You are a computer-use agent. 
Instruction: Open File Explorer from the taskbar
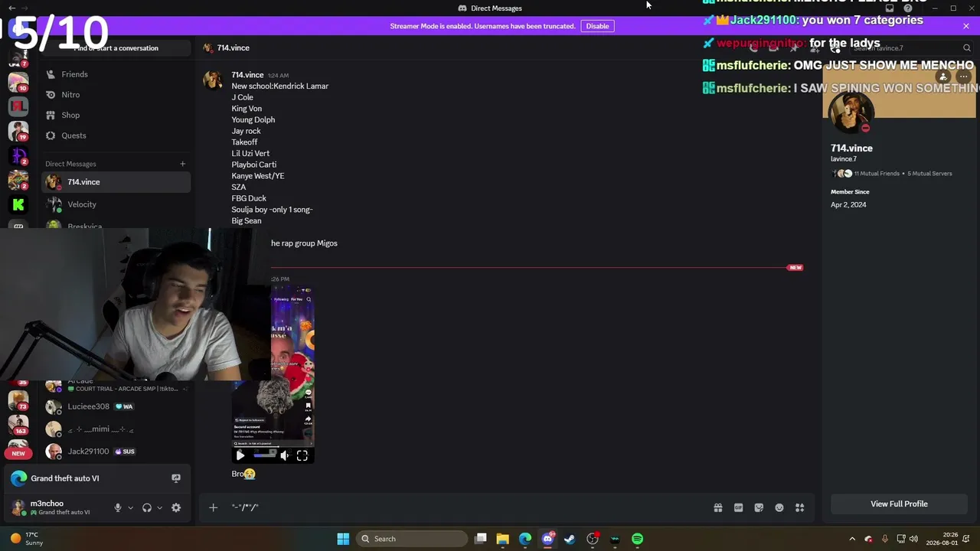pos(502,539)
